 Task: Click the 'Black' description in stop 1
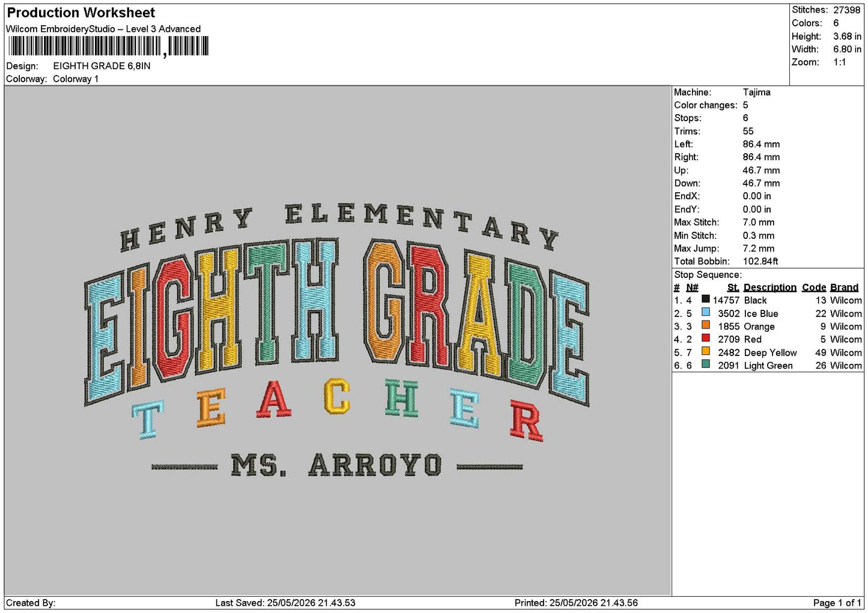[x=755, y=300]
